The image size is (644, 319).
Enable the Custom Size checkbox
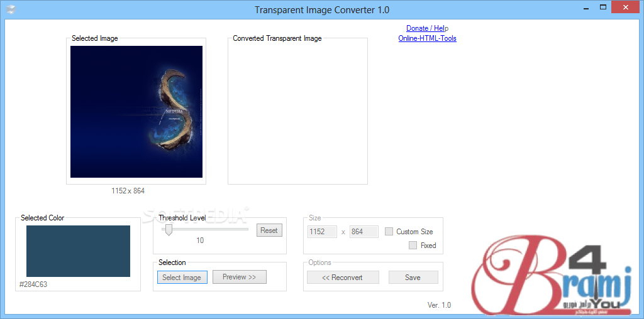(389, 232)
